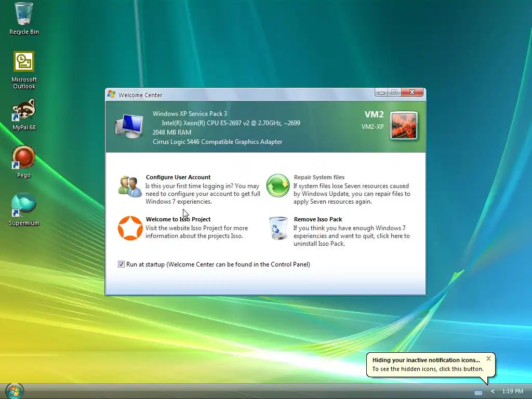The image size is (532, 399).
Task: Open the Configure User Account link
Action: [178, 177]
